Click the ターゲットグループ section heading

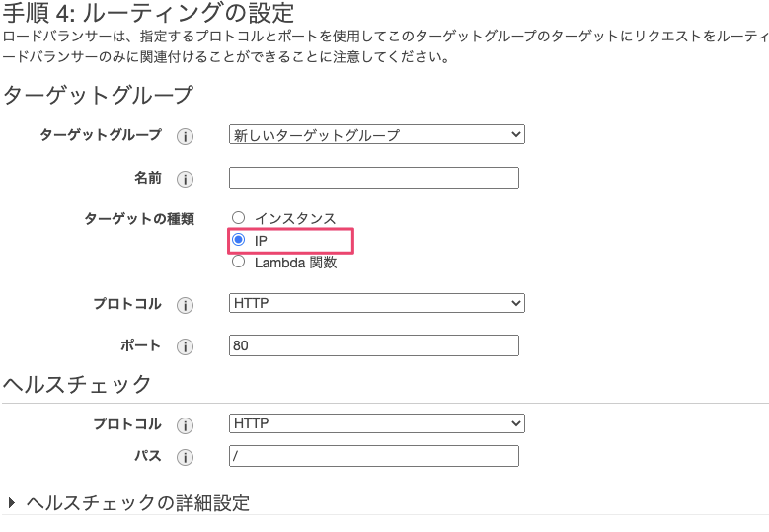tap(98, 95)
